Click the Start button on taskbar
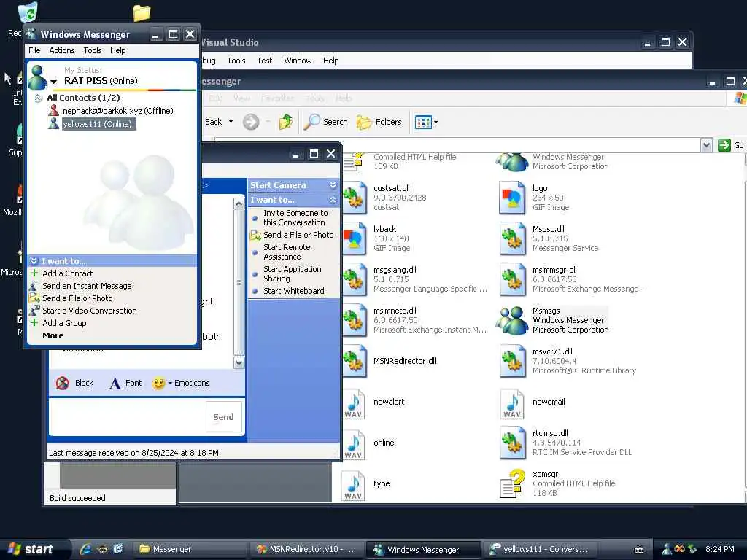747x560 pixels. click(31, 550)
